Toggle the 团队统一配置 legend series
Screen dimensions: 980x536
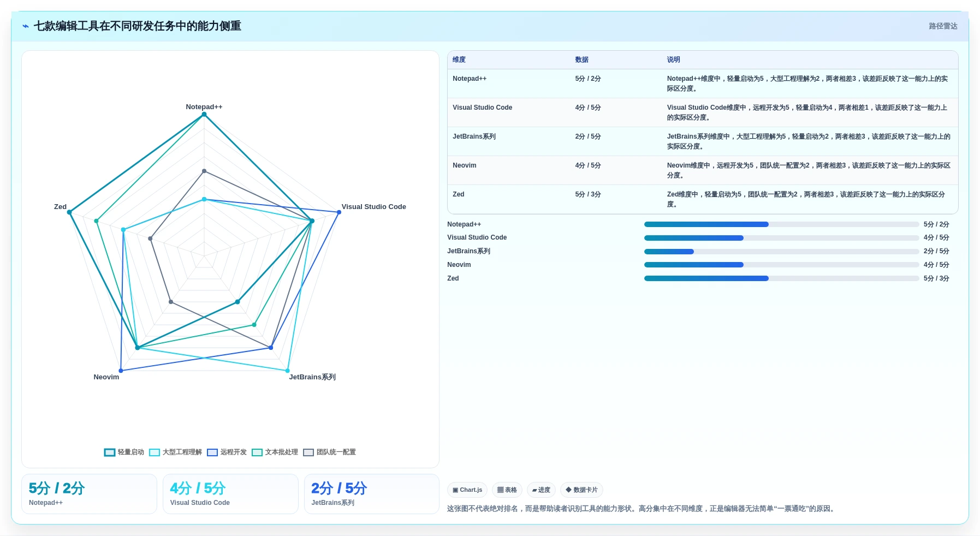tap(329, 452)
